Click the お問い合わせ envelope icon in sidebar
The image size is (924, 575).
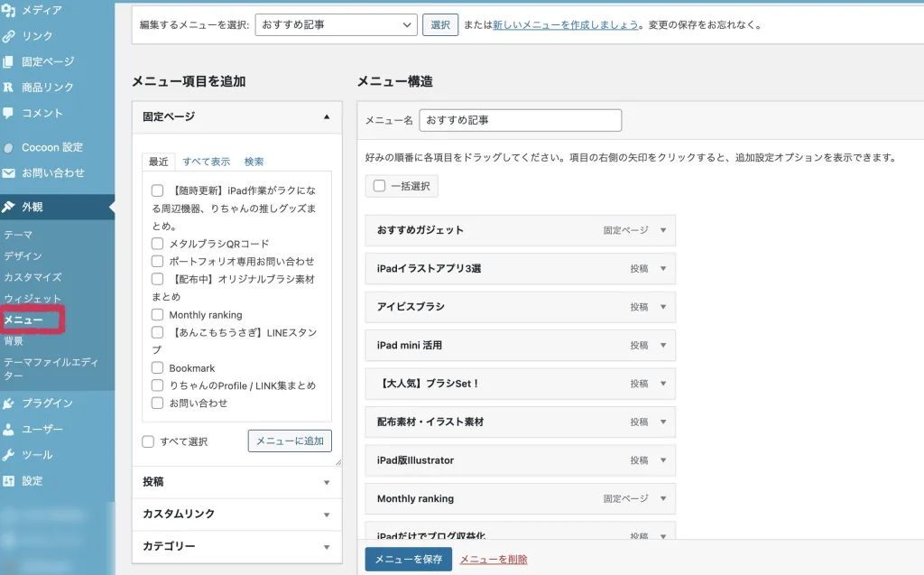(8, 173)
